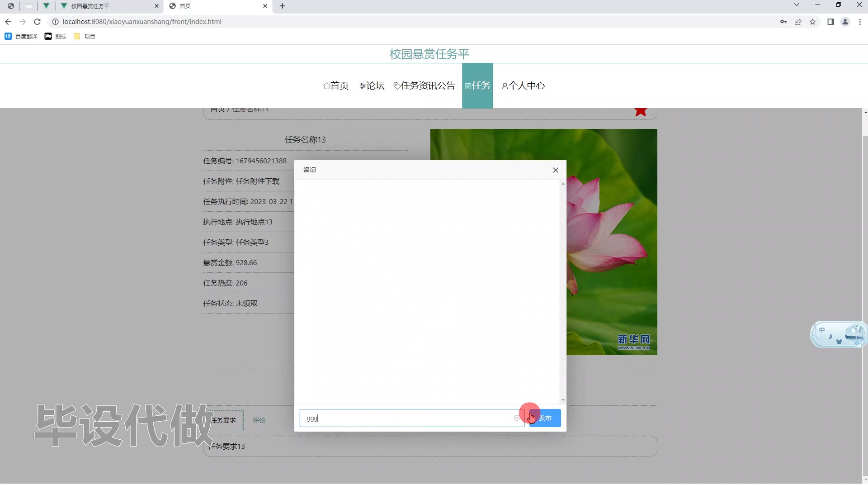
Task: Open a new browser tab
Action: tap(282, 6)
